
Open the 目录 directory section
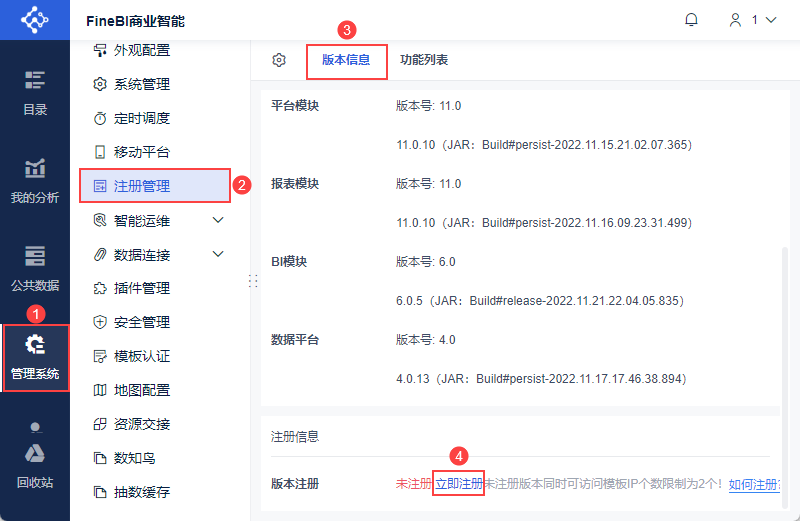35,93
